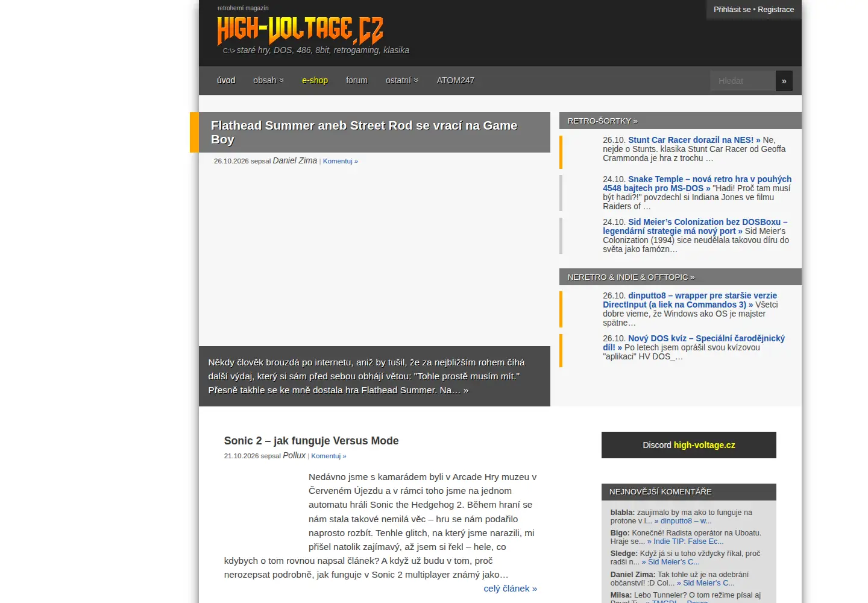
Task: Click Komentuj » under the Sonic 2 article
Action: pos(329,456)
